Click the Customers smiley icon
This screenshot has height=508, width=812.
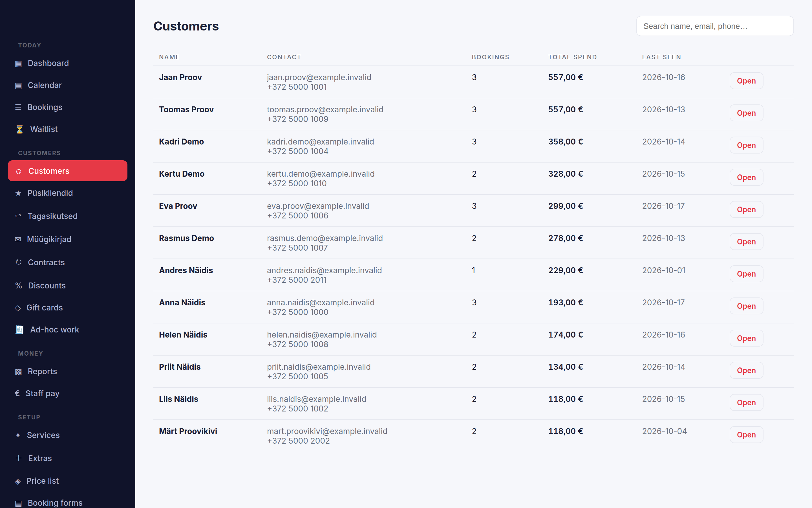[x=19, y=171]
